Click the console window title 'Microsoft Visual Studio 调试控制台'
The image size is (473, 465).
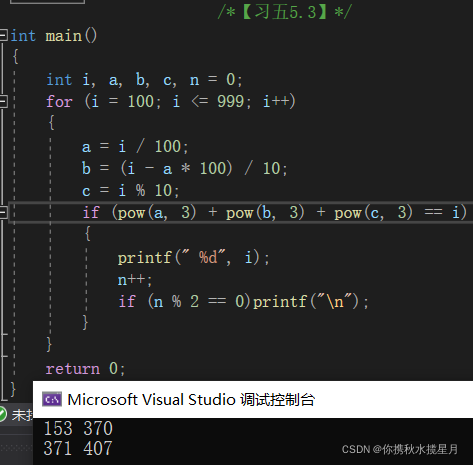click(x=191, y=400)
